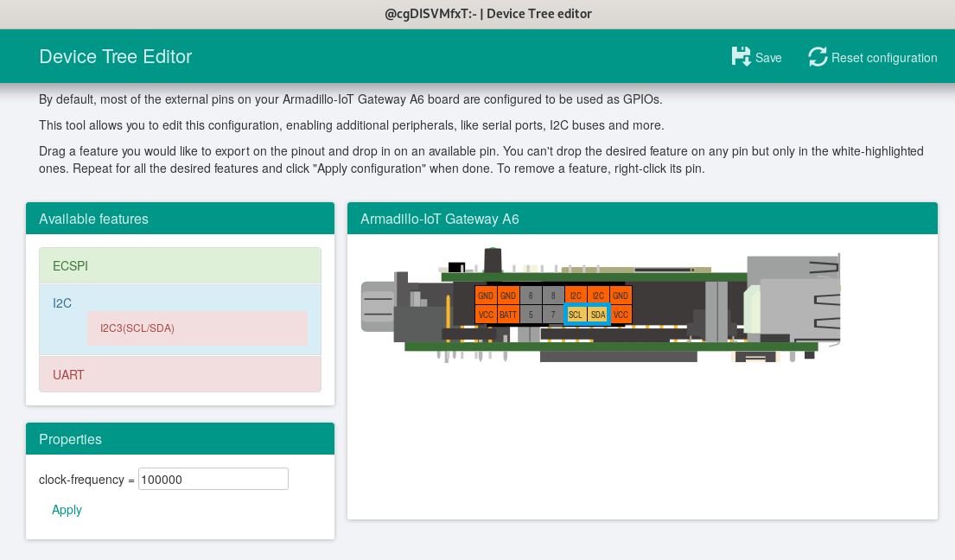Viewport: 955px width, 560px height.
Task: Click the GND pin above the leftmost VCC
Action: tap(486, 296)
